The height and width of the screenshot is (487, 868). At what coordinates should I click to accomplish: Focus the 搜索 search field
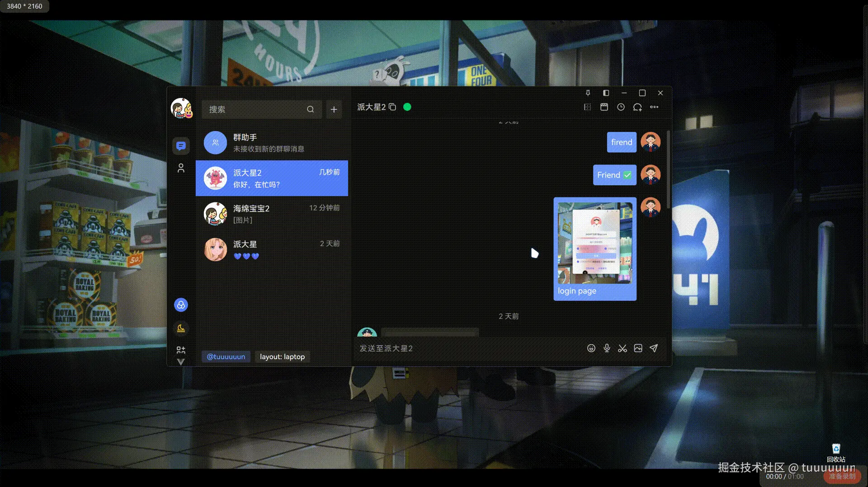pos(261,109)
